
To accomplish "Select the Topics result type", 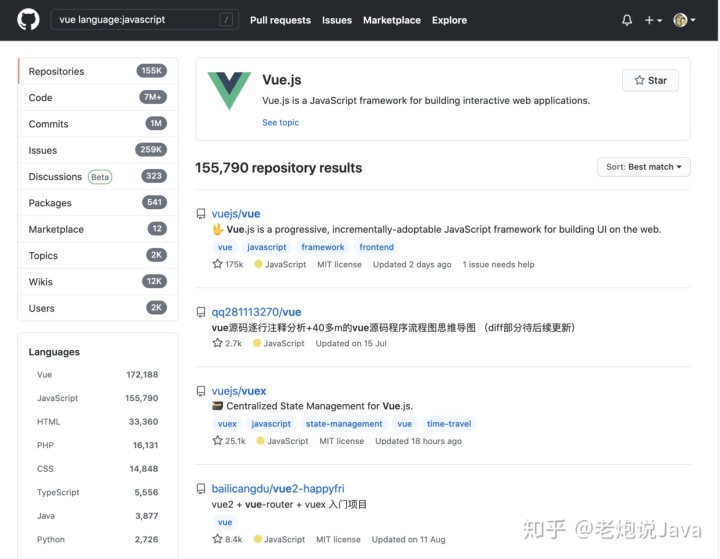I will pos(98,255).
